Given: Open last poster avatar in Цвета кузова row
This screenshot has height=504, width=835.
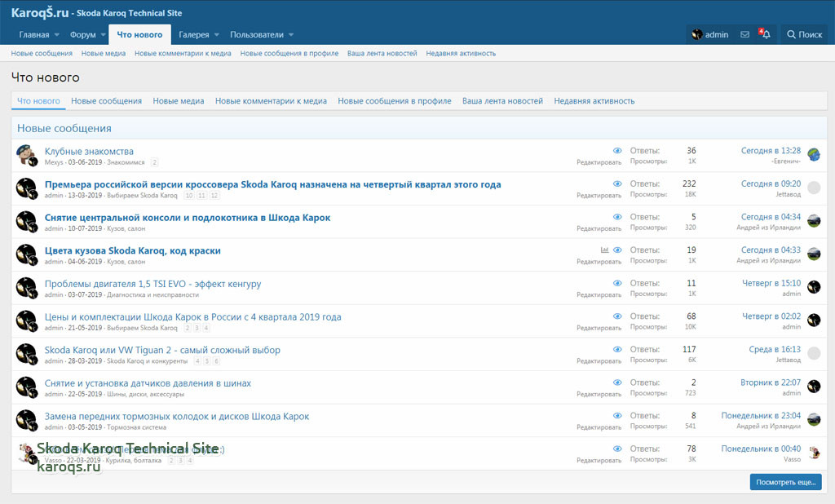Looking at the screenshot, I should (814, 254).
